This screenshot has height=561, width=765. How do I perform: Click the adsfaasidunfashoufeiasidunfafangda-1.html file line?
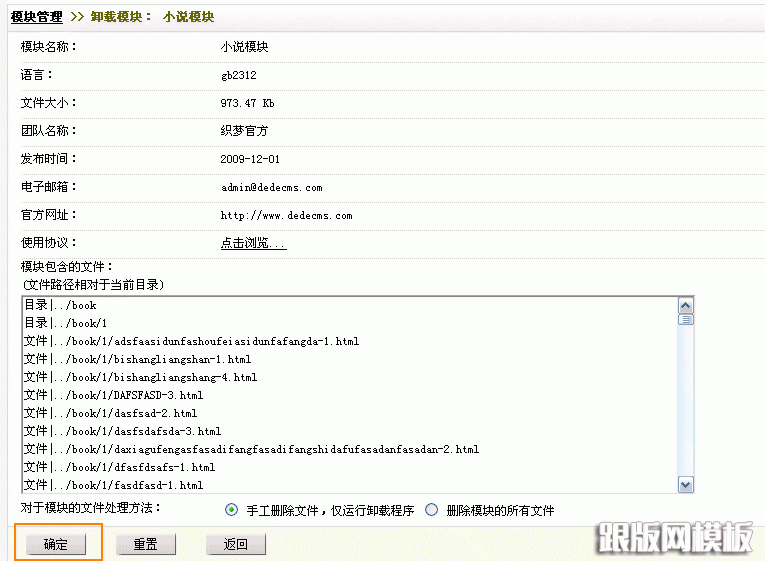(x=191, y=341)
